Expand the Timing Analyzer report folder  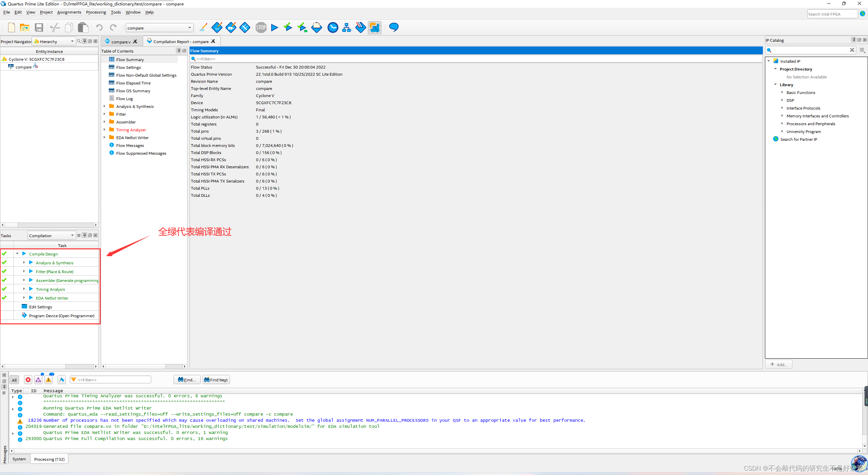[104, 130]
